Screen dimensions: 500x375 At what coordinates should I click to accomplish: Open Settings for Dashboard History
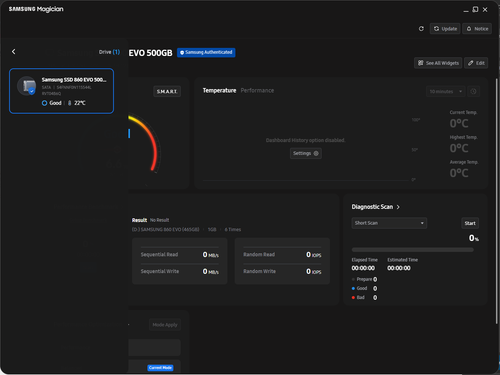tap(306, 153)
